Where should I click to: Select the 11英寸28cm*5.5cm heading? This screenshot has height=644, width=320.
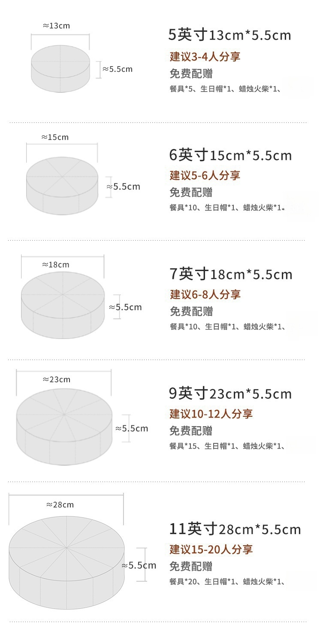point(235,529)
